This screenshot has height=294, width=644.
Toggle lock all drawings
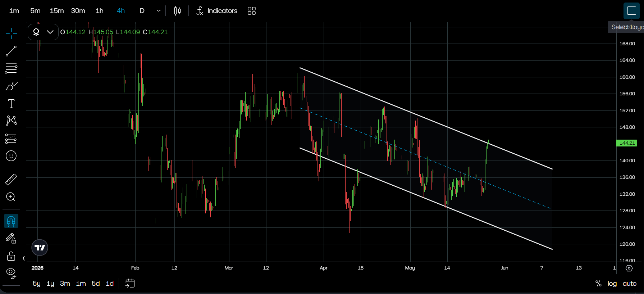pos(11,256)
